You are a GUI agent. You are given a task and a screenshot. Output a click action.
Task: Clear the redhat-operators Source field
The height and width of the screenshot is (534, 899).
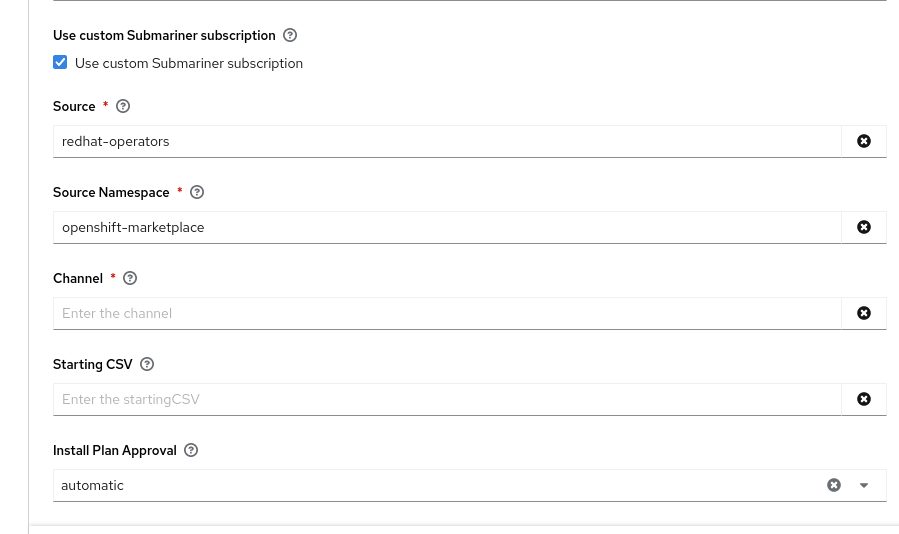coord(864,141)
